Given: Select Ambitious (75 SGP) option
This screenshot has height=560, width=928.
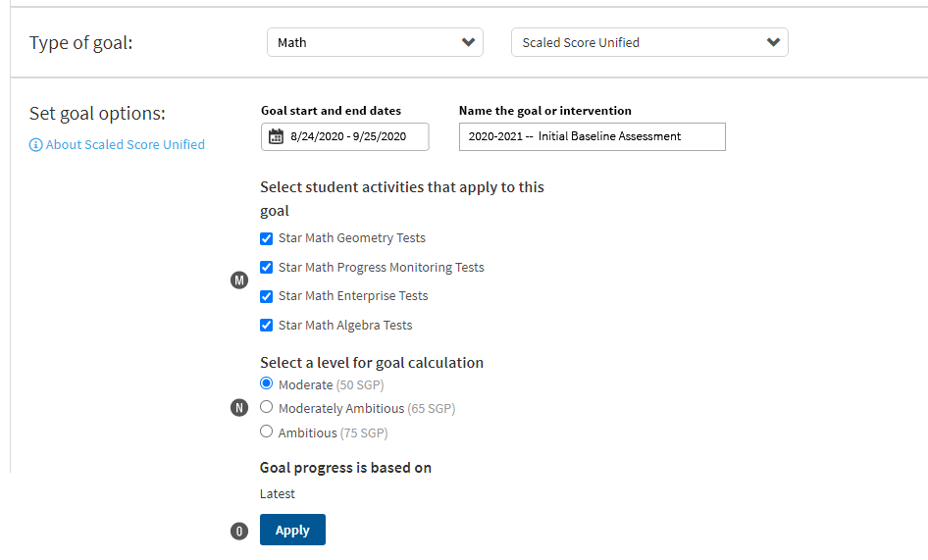Looking at the screenshot, I should click(x=266, y=431).
